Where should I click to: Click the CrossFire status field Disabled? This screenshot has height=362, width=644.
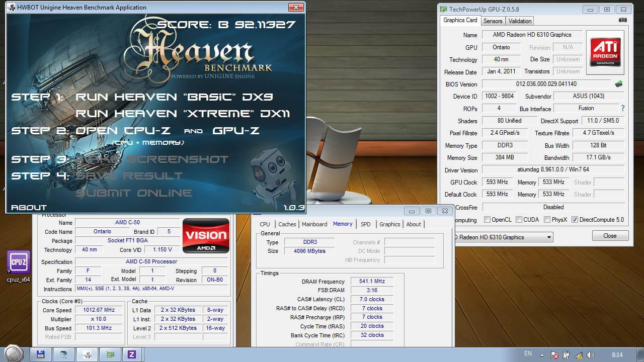(553, 207)
